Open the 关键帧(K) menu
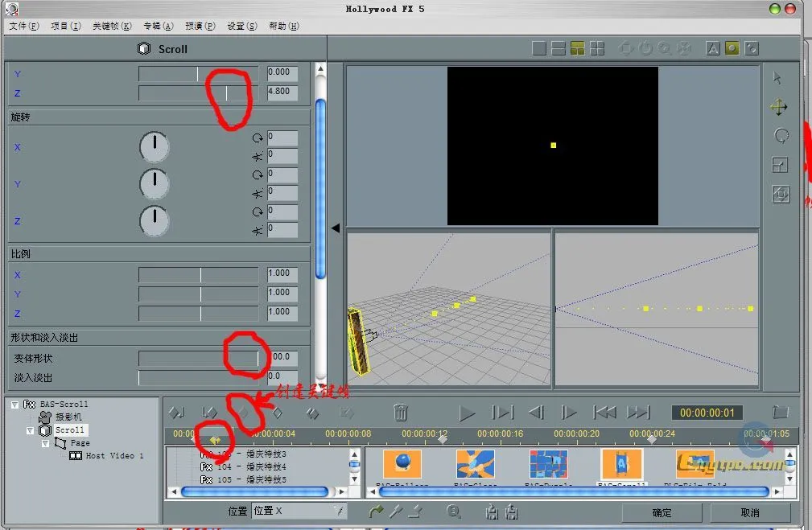This screenshot has width=812, height=530. coord(112,26)
